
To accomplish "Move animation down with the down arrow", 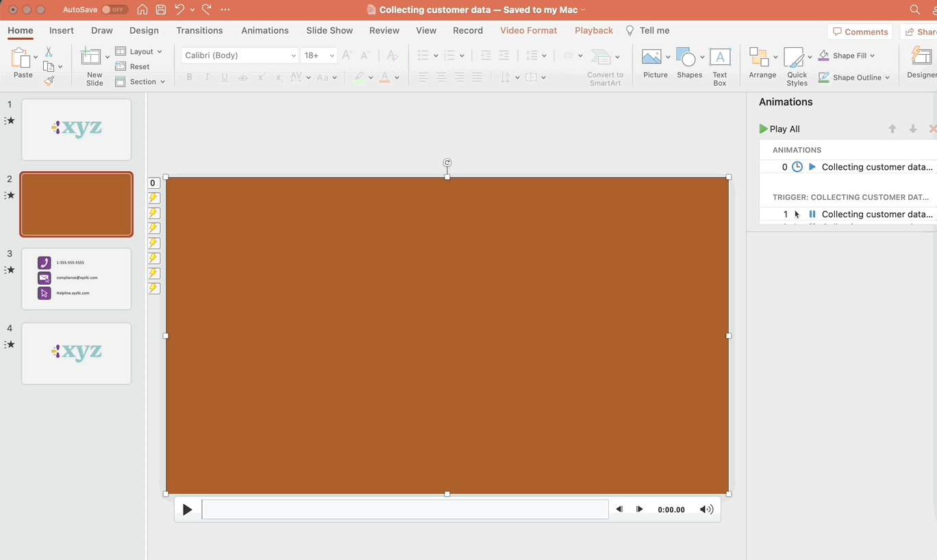I will coord(913,129).
